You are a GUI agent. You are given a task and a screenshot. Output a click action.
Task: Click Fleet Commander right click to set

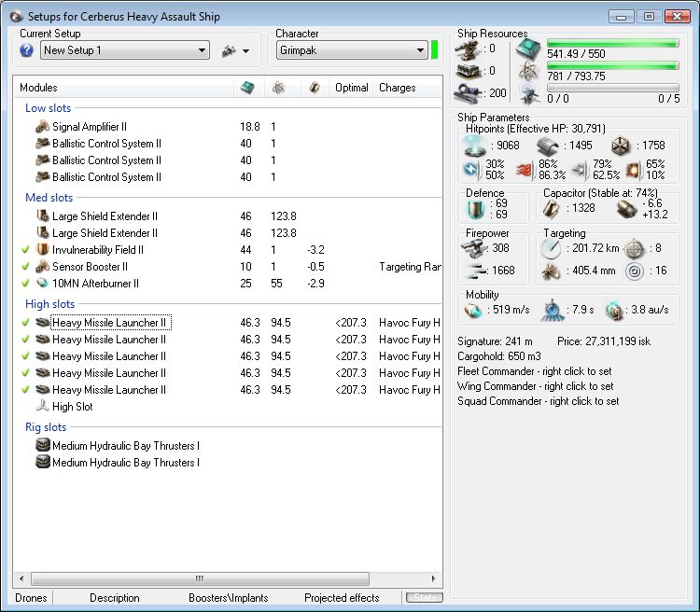(x=535, y=371)
